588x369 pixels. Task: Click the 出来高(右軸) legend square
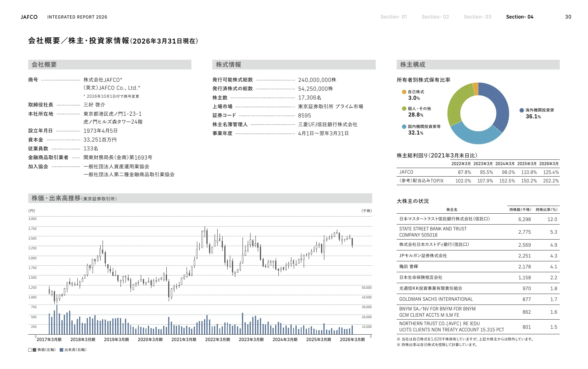pos(61,350)
